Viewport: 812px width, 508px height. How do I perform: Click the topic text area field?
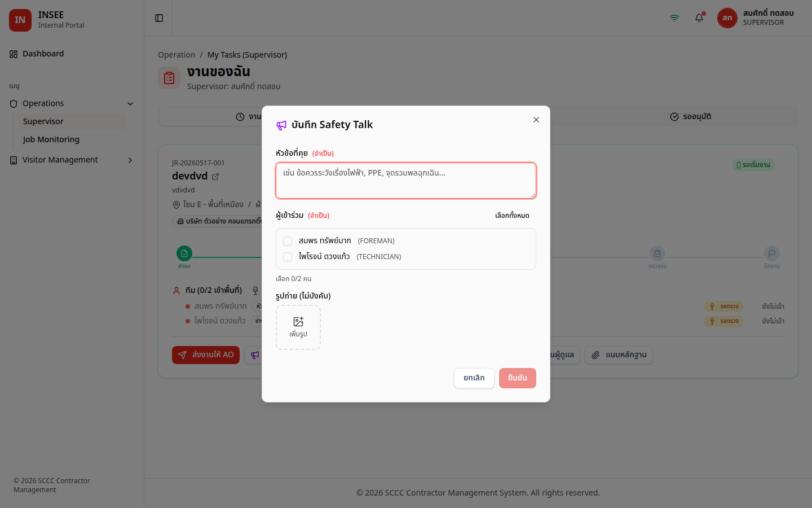tap(406, 181)
